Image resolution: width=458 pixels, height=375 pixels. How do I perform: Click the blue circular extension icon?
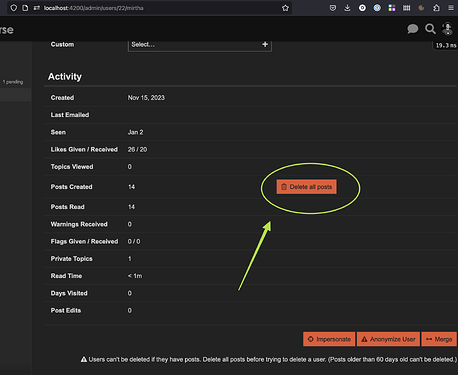coord(377,8)
